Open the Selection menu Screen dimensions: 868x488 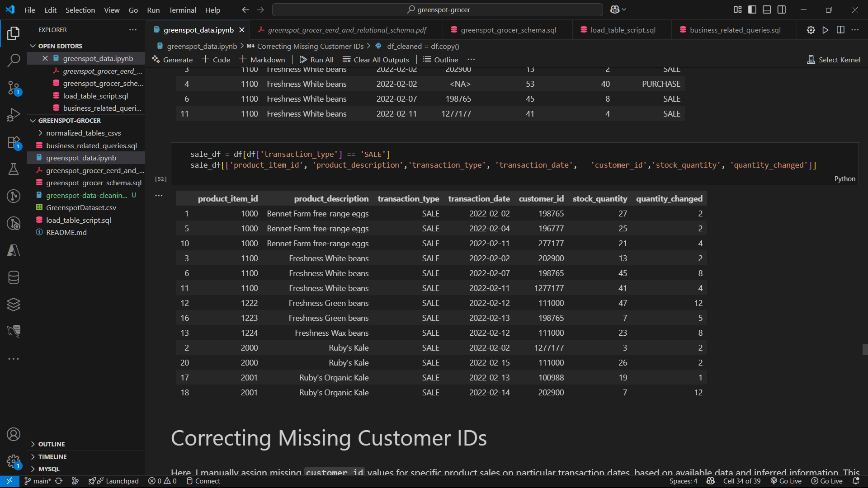(80, 10)
